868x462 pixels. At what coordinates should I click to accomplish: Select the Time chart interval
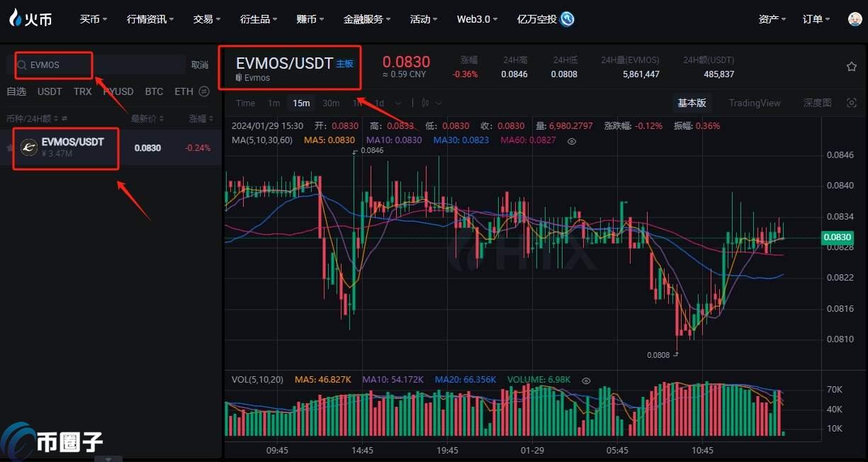point(245,103)
